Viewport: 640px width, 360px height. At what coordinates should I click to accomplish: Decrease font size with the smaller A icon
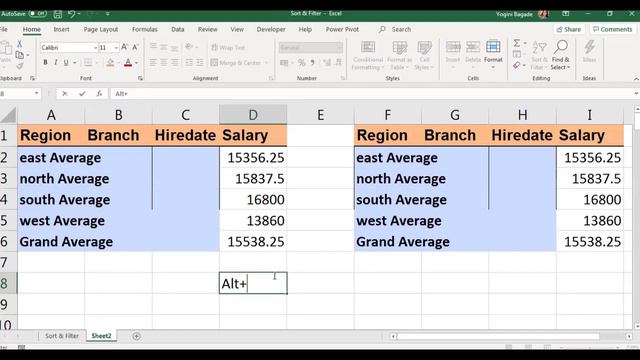point(135,47)
